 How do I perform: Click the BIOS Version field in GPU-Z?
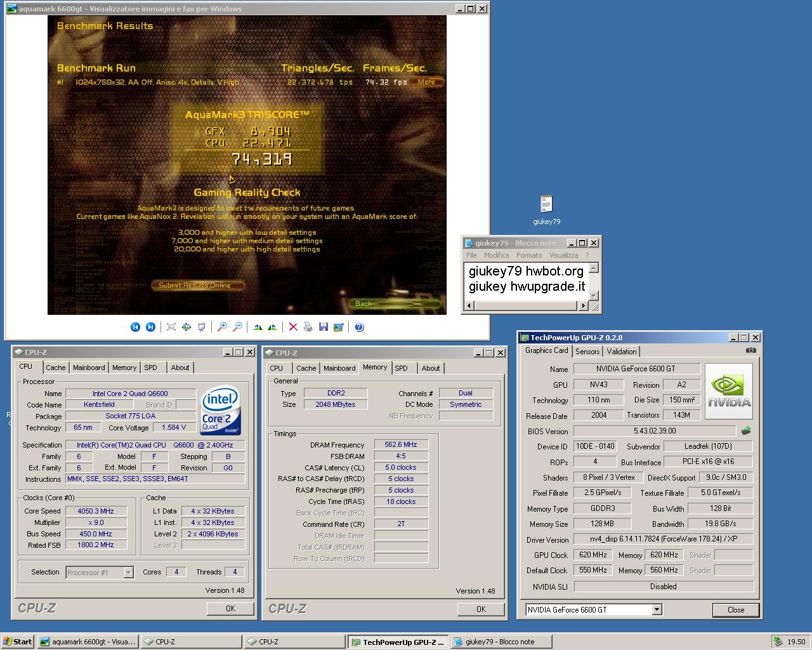655,430
